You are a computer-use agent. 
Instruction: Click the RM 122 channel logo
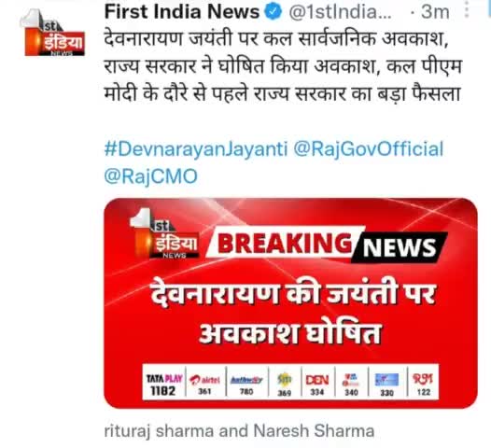423,385
